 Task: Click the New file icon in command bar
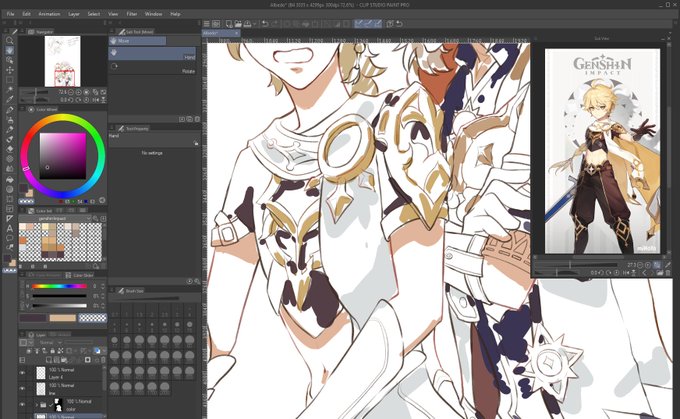229,24
